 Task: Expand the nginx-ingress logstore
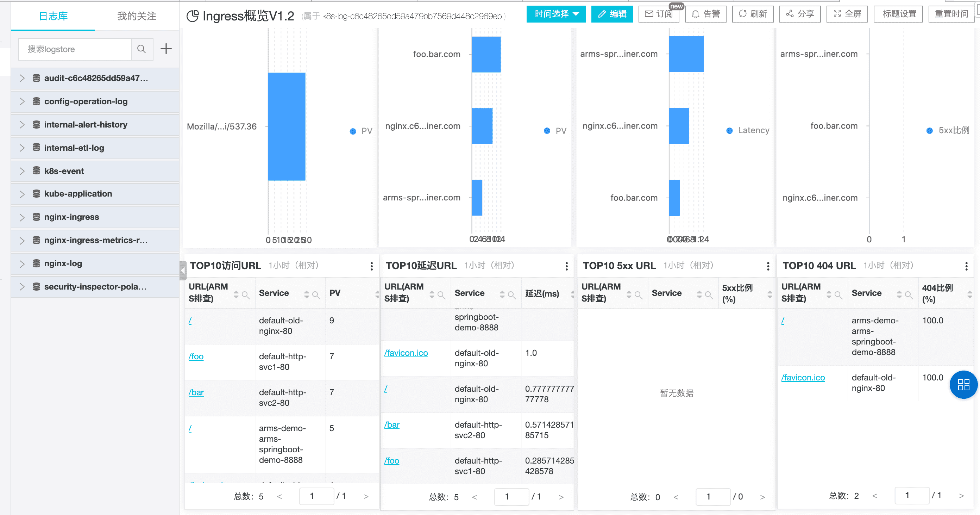coord(22,217)
